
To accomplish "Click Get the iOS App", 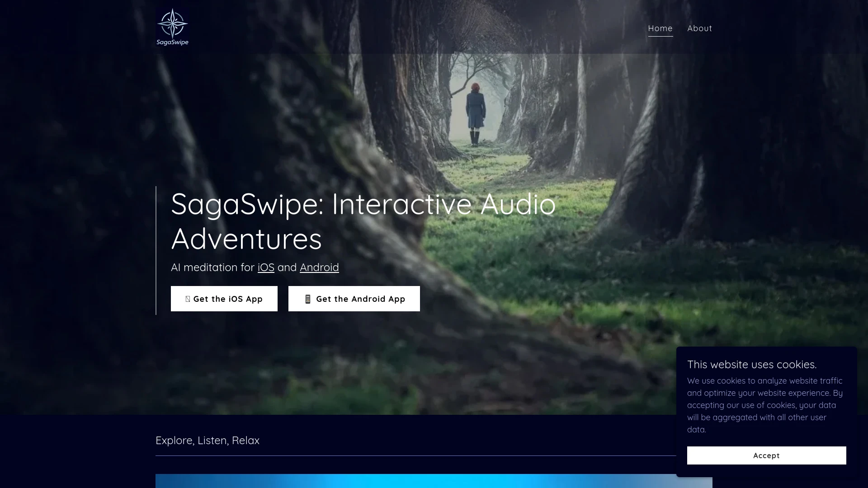I will tap(224, 299).
